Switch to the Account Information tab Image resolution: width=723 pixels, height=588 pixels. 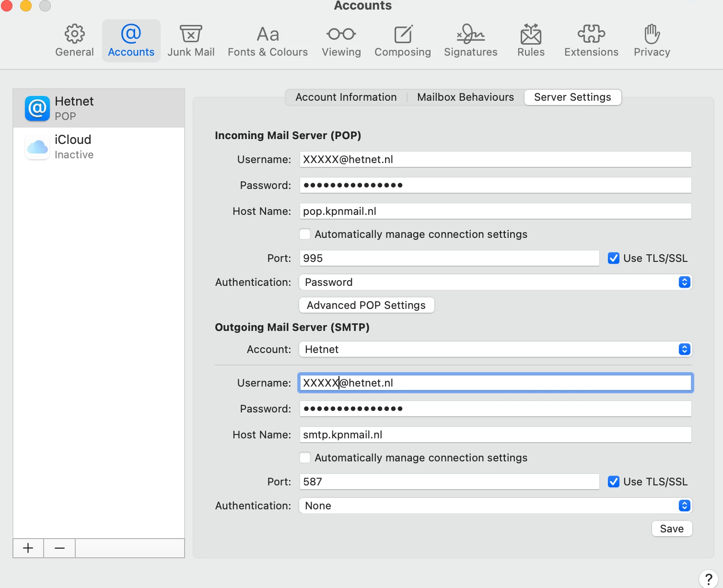346,97
